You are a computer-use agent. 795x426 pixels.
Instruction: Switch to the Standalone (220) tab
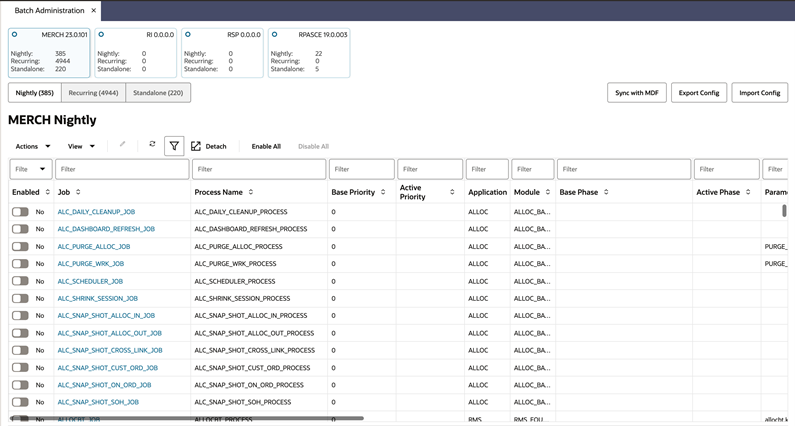click(158, 93)
